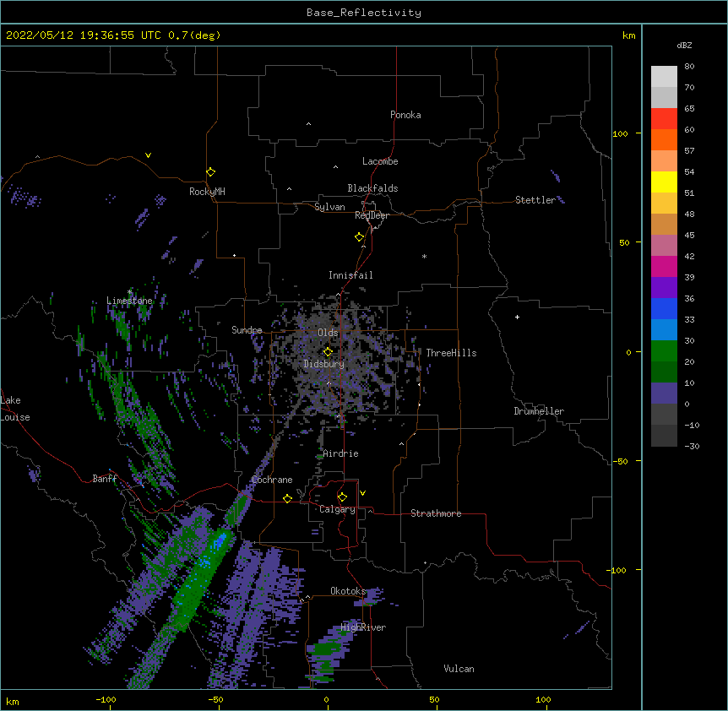Click the Limestone map label

click(129, 301)
